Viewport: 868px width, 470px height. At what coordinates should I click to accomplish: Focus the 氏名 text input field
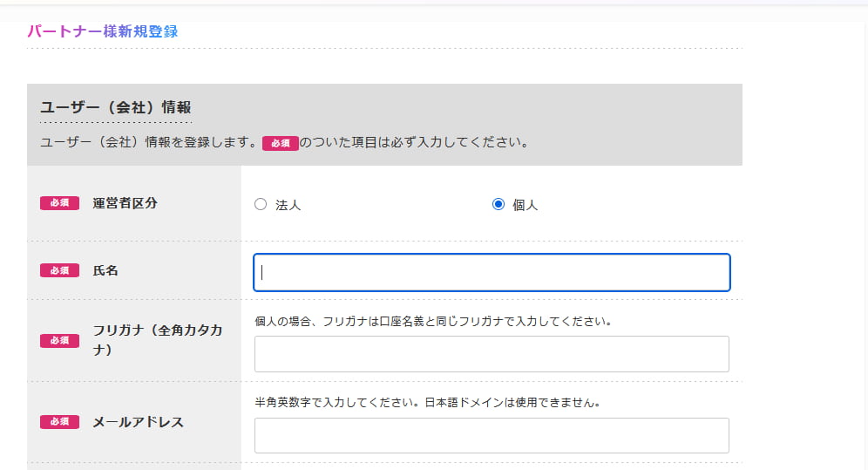[x=492, y=272]
